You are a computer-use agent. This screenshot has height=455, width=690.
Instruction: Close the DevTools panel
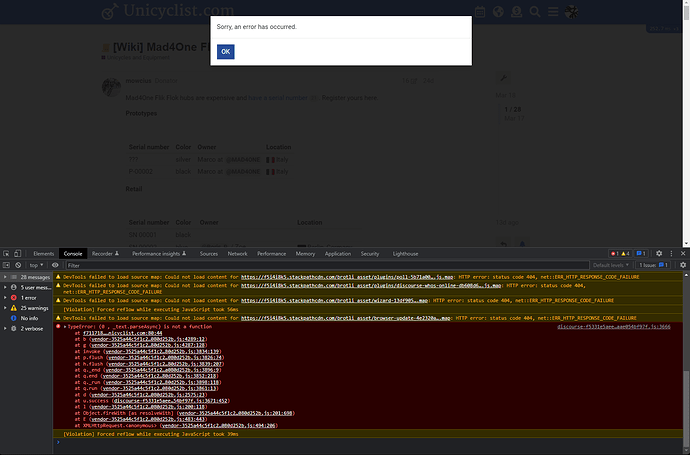pyautogui.click(x=683, y=253)
